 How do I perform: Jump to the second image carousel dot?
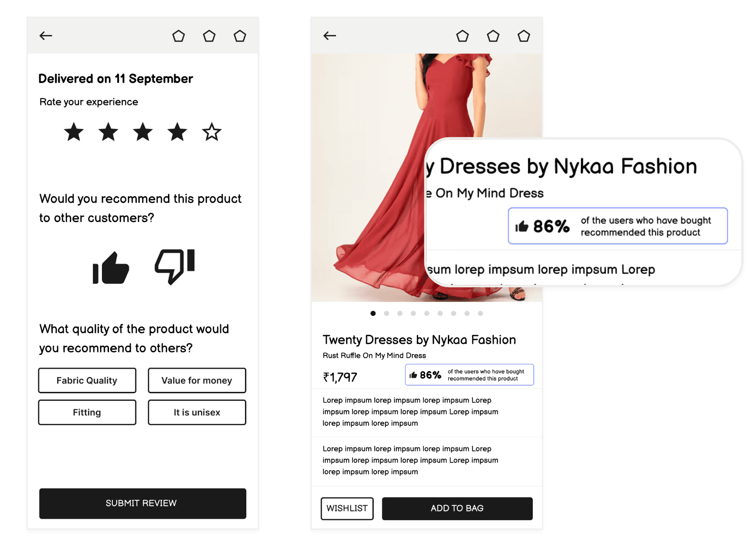pyautogui.click(x=386, y=314)
